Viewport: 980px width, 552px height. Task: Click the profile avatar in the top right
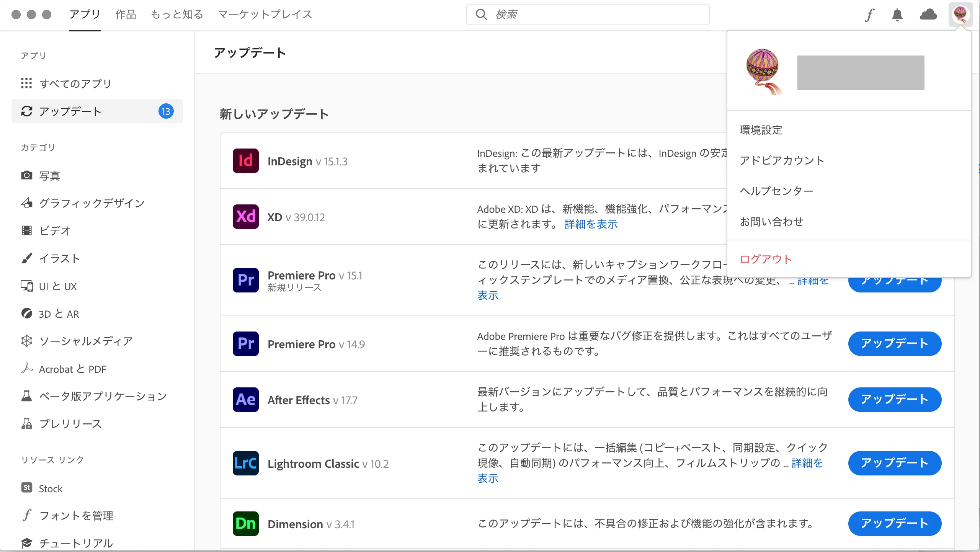click(960, 15)
